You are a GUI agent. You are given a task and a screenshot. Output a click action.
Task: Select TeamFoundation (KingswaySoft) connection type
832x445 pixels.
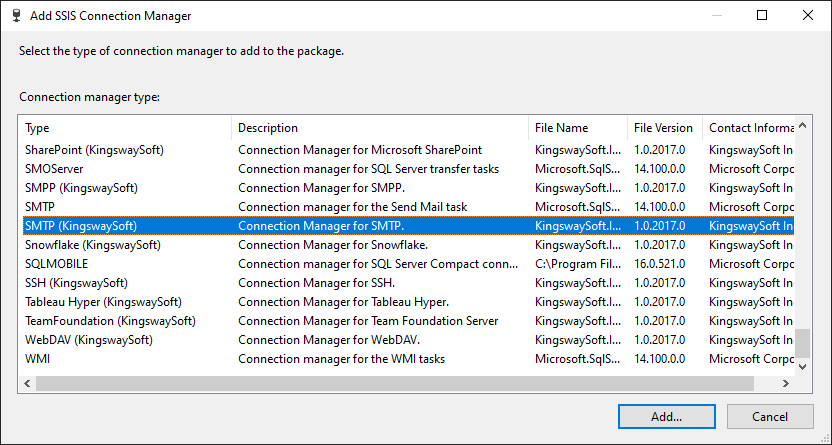tap(408, 321)
